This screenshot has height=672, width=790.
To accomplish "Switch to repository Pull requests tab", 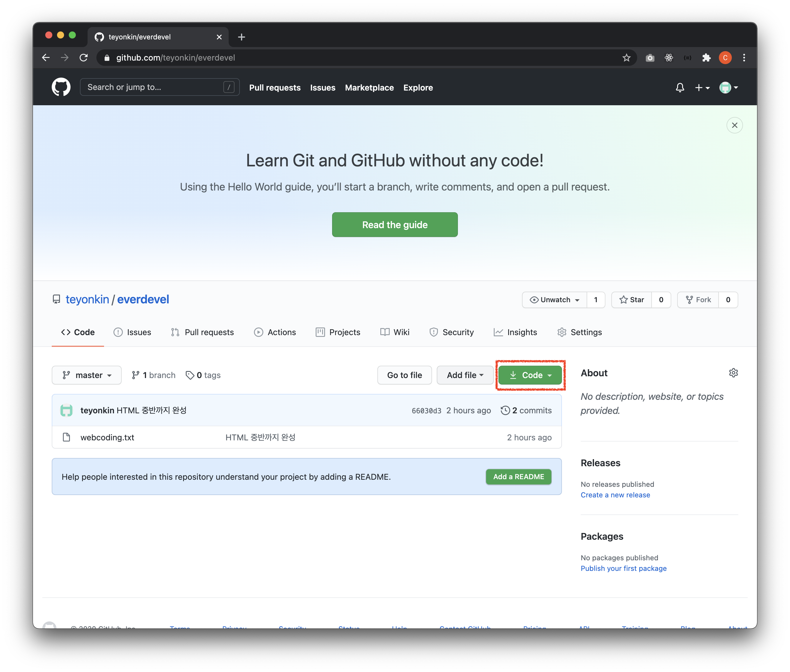I will 202,332.
